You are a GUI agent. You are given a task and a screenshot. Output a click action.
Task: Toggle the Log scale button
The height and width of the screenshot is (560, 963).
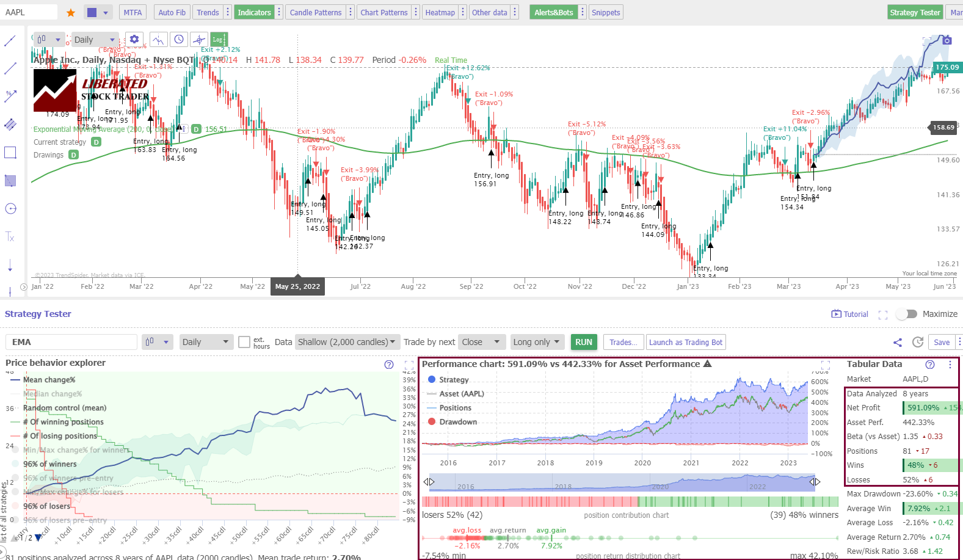click(x=219, y=40)
